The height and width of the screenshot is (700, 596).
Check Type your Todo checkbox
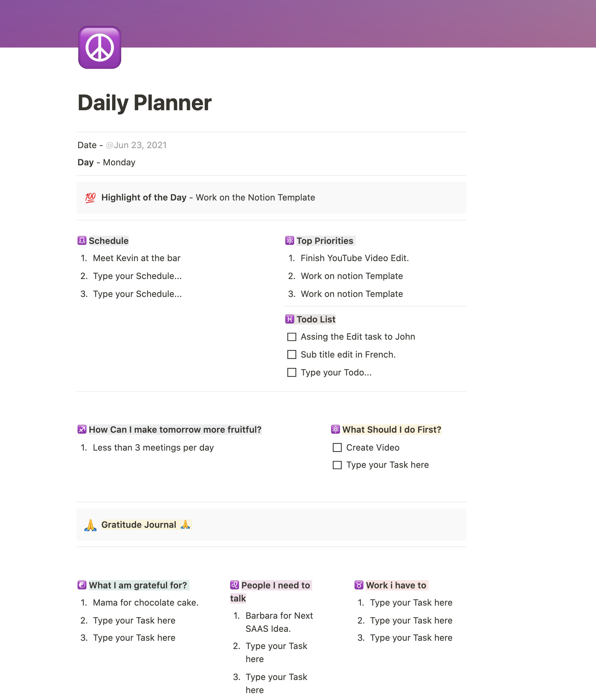point(291,372)
